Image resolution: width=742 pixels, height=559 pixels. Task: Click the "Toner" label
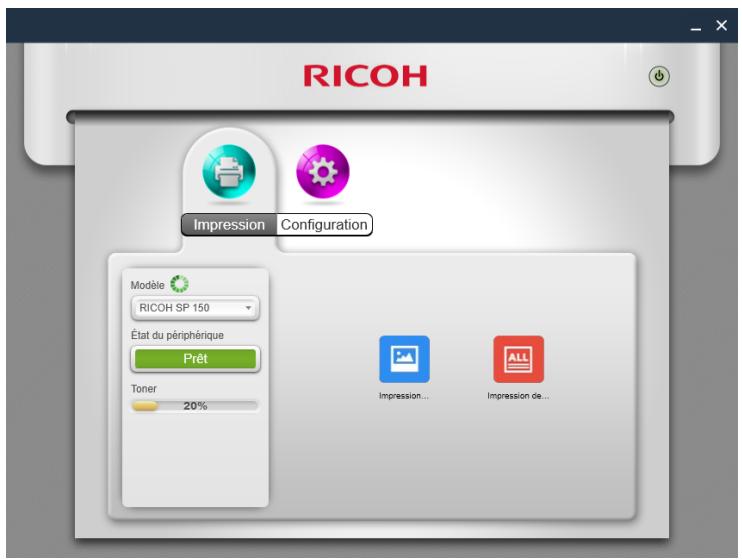coord(144,389)
